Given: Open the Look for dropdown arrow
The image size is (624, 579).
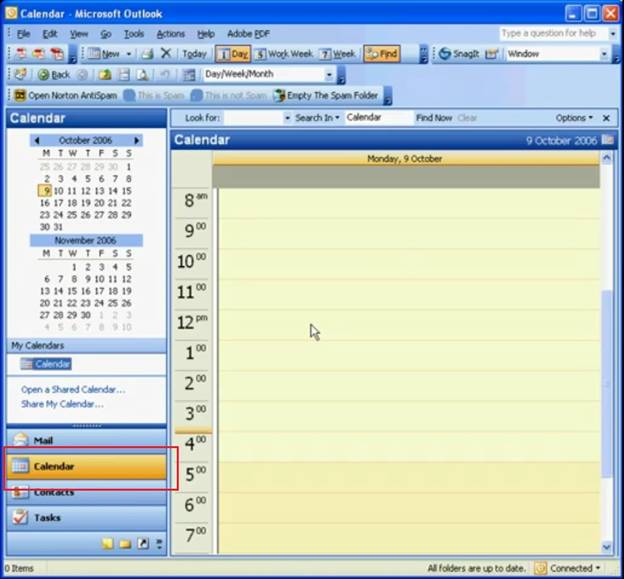Looking at the screenshot, I should [287, 118].
